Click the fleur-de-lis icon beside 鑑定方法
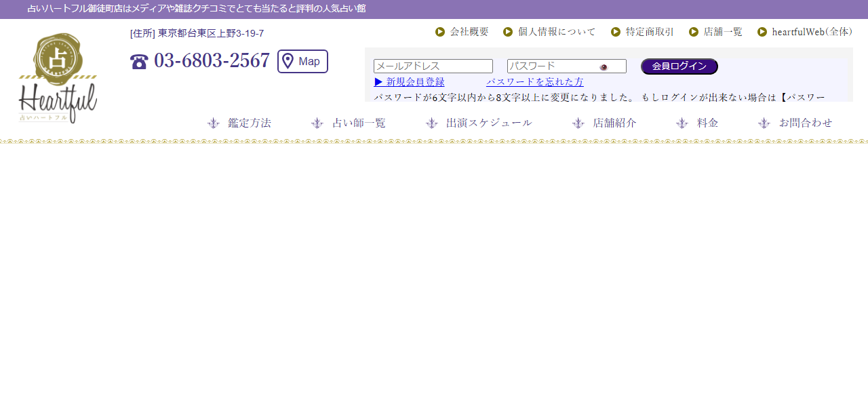Viewport: 868px width, 407px height. point(214,123)
